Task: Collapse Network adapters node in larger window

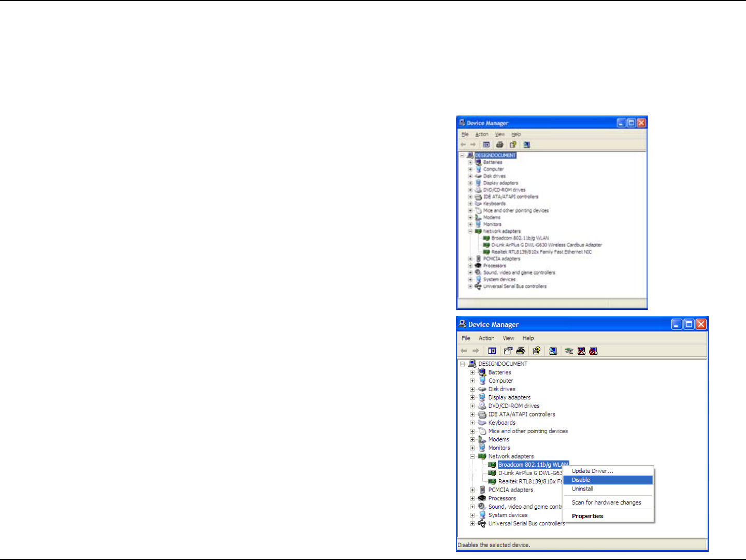Action: tap(472, 456)
